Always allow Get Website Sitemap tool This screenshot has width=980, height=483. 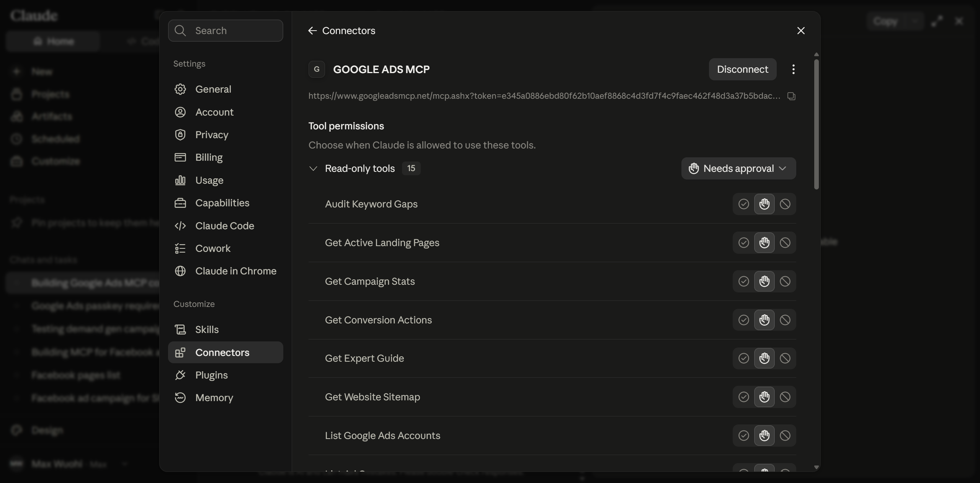click(x=743, y=397)
